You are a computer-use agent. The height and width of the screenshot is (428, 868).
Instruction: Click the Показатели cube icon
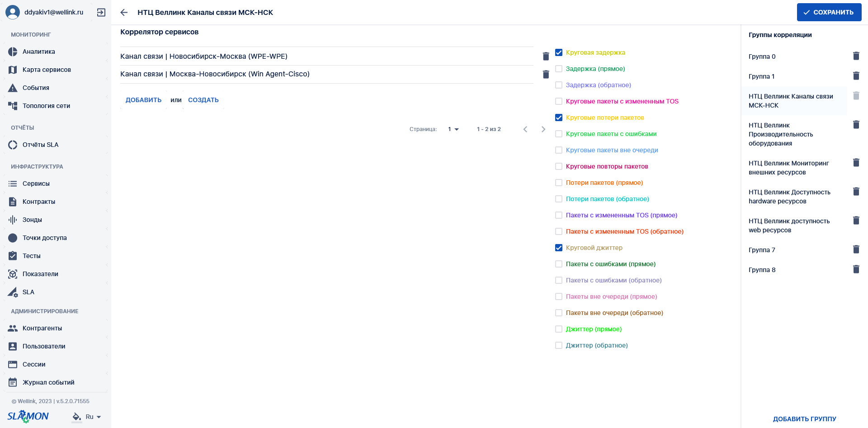click(x=13, y=274)
